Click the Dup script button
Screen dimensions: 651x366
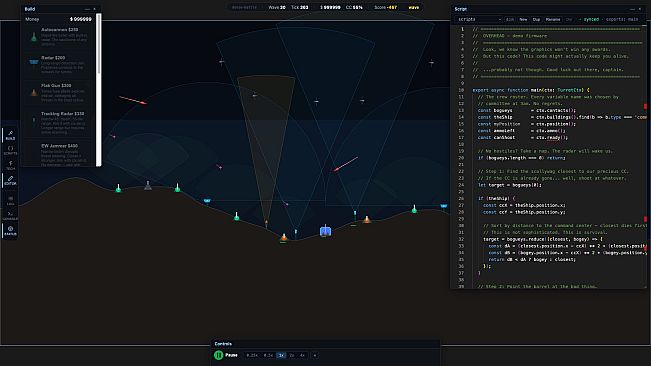tap(536, 20)
